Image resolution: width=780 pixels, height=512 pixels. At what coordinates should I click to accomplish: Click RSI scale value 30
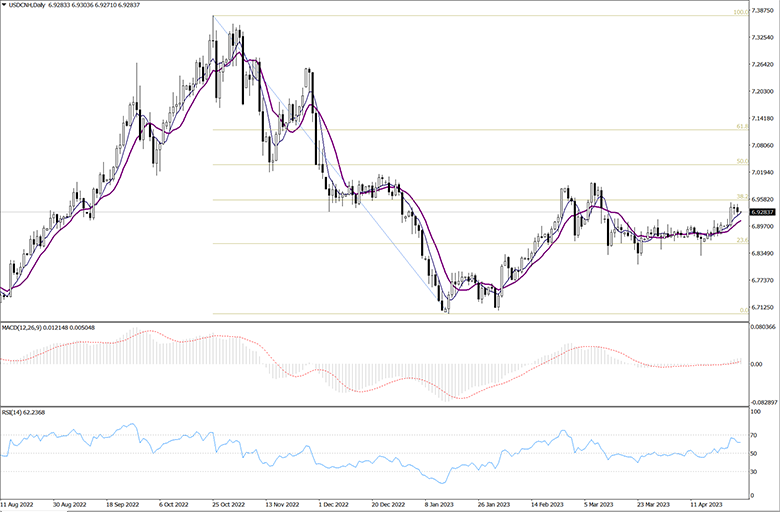(x=754, y=472)
